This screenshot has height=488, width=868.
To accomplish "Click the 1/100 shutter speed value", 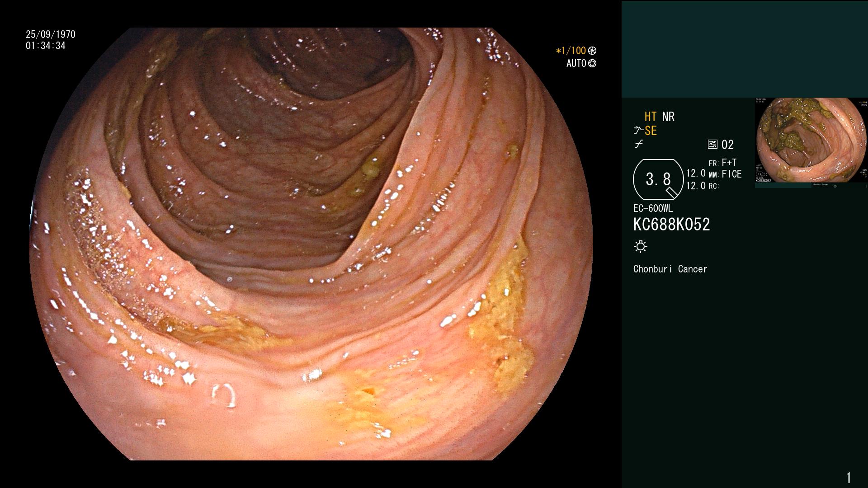I will pos(571,51).
